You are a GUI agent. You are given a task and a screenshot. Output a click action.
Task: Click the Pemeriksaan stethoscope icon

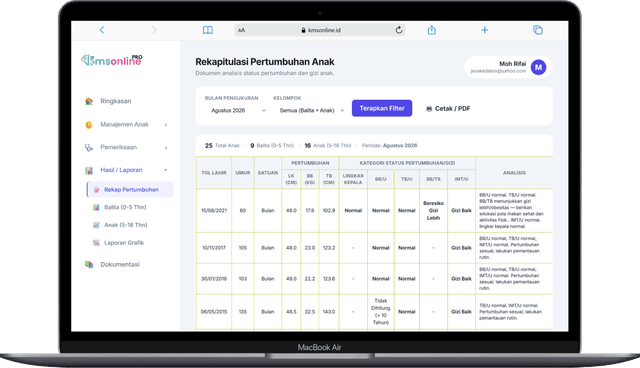89,147
